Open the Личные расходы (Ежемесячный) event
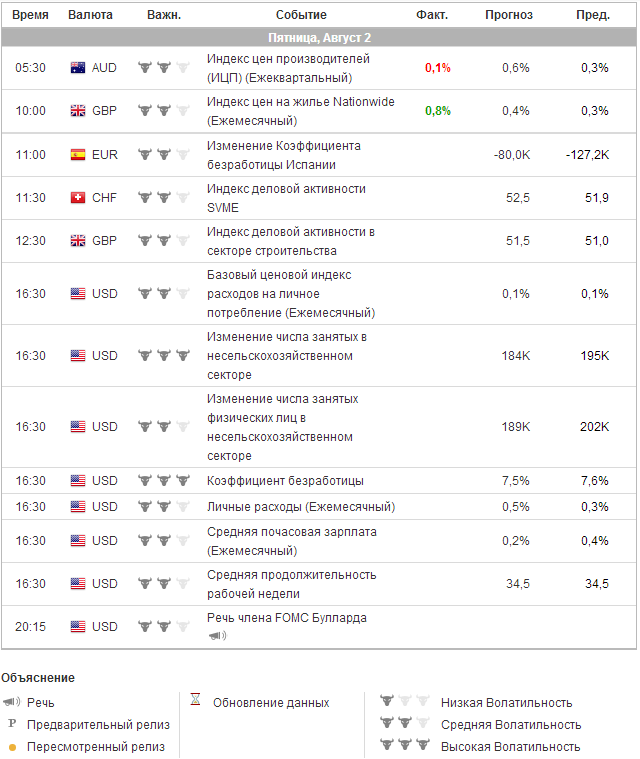Screen dimensions: 640x759 [x=300, y=506]
